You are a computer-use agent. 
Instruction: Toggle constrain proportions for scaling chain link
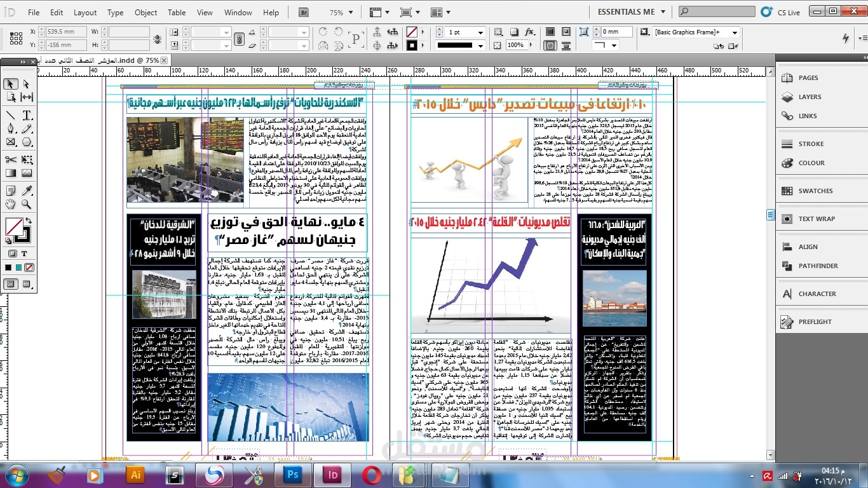pyautogui.click(x=239, y=39)
